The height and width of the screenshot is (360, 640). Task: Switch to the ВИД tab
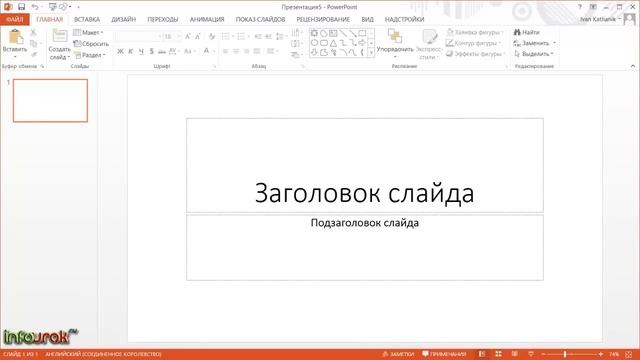367,19
